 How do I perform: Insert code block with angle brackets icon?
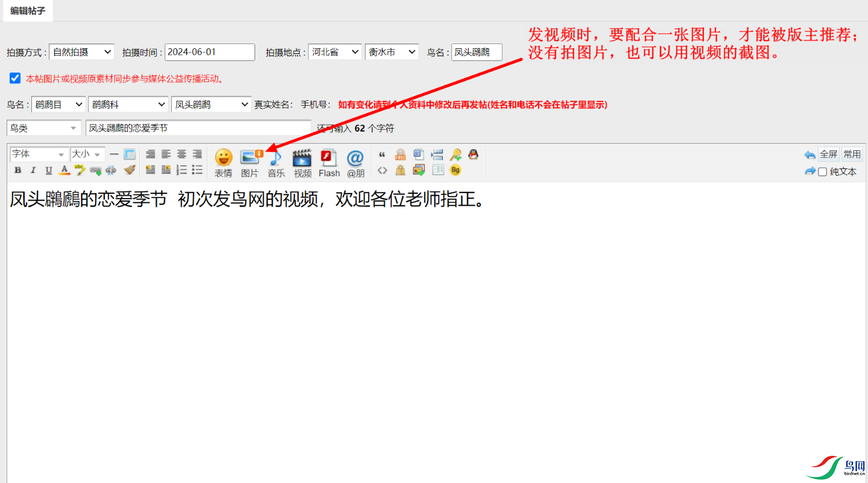tap(382, 170)
